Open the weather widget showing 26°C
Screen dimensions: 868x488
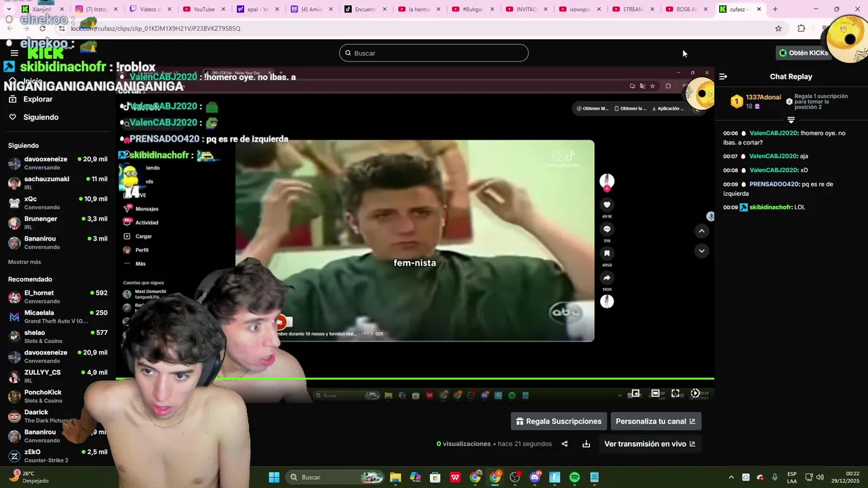[x=29, y=477]
